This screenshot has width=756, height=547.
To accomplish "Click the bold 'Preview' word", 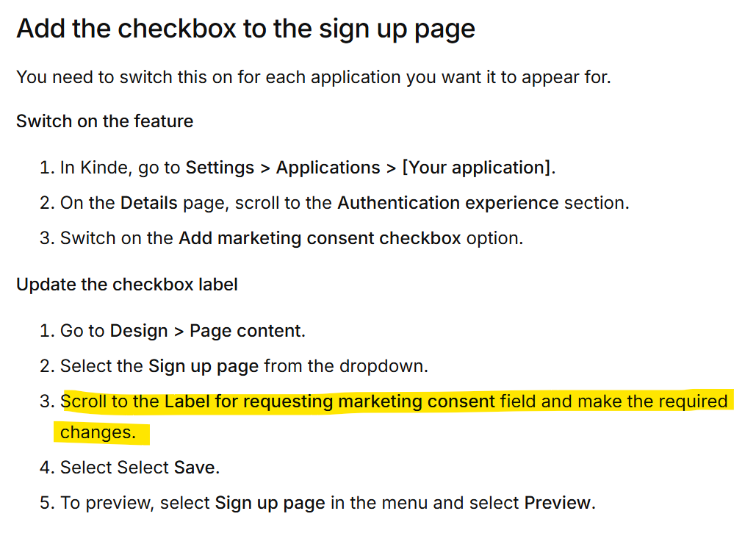I will point(558,503).
